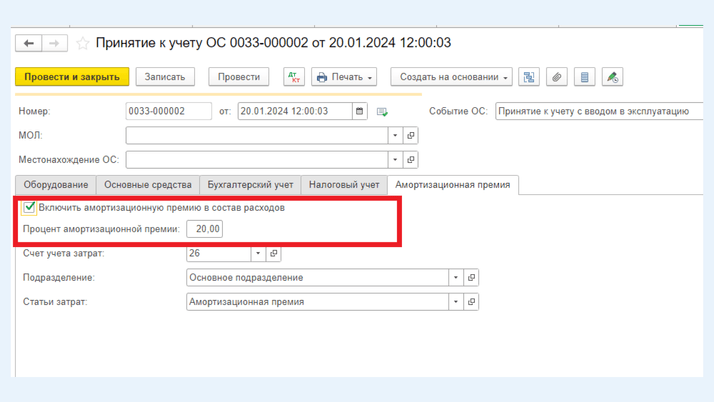Open Местонахождение ОС item via open-form icon
This screenshot has width=714, height=402.
pos(411,160)
